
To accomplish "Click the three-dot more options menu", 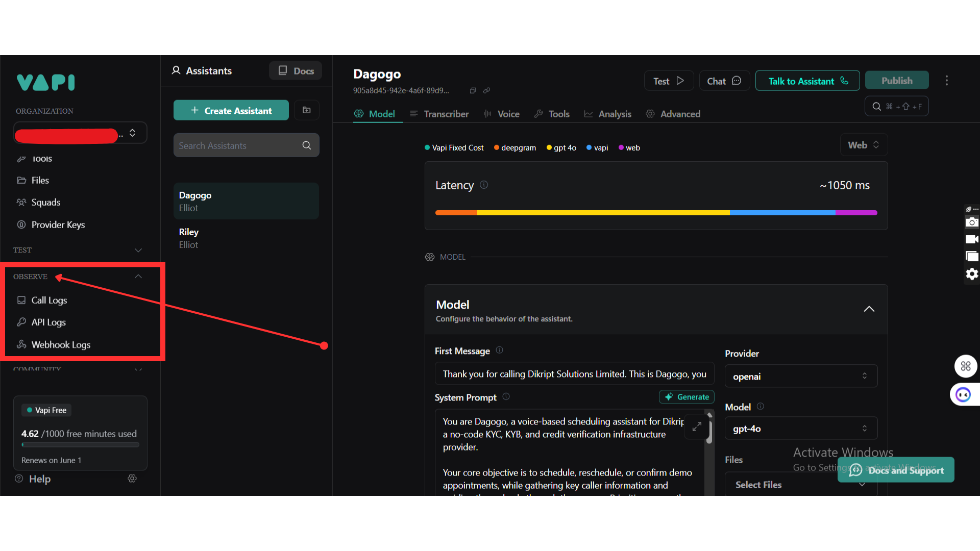I will [x=946, y=81].
